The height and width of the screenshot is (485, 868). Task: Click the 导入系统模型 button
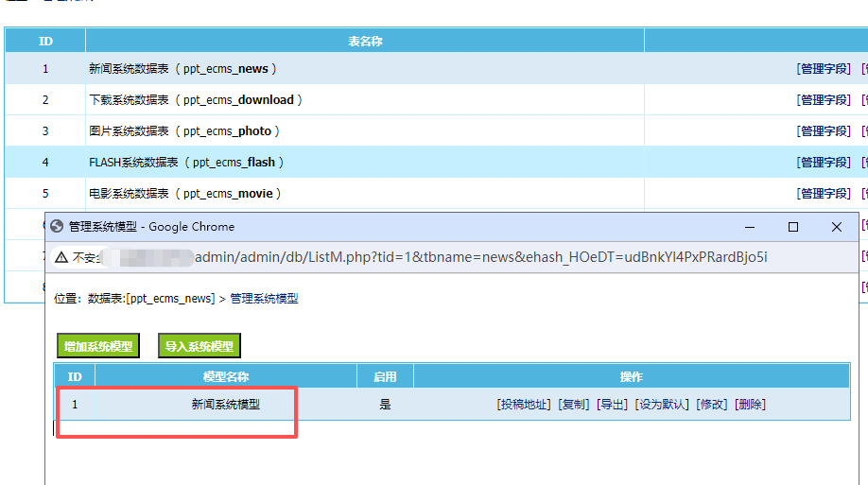click(199, 346)
